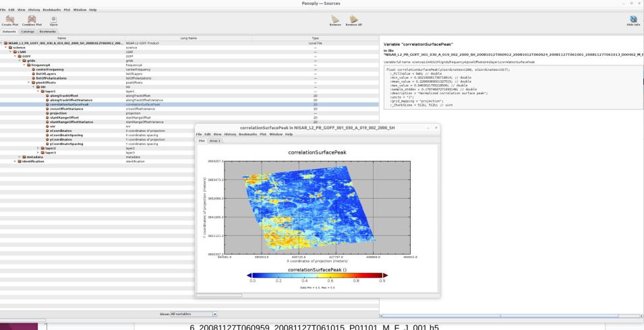The height and width of the screenshot is (330, 644).
Task: Click the variable icon beside crossOffsetVariance
Action: click(48, 108)
